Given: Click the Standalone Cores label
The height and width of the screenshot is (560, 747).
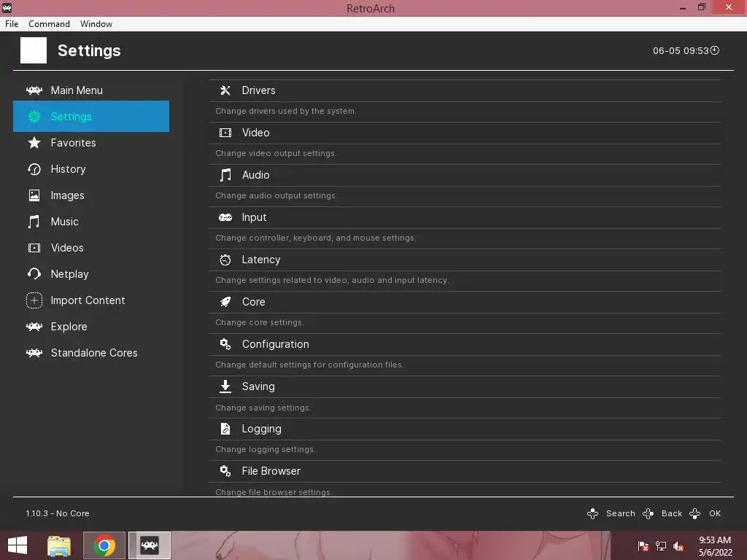Looking at the screenshot, I should point(94,353).
